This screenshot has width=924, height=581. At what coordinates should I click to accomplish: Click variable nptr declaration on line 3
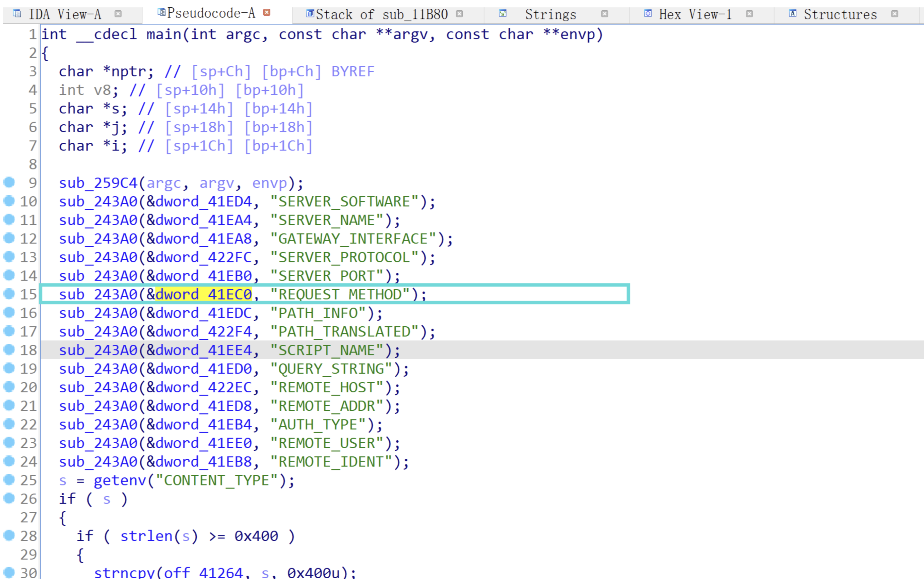[128, 71]
